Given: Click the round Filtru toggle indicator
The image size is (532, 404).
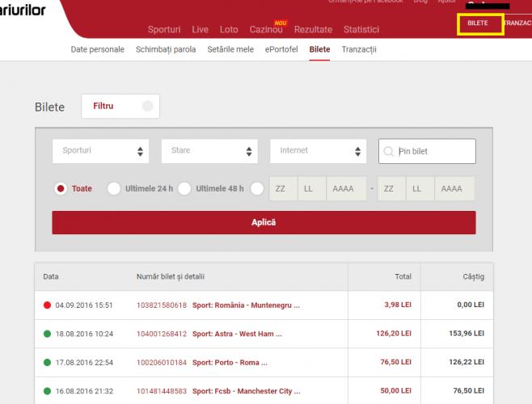Looking at the screenshot, I should 147,106.
